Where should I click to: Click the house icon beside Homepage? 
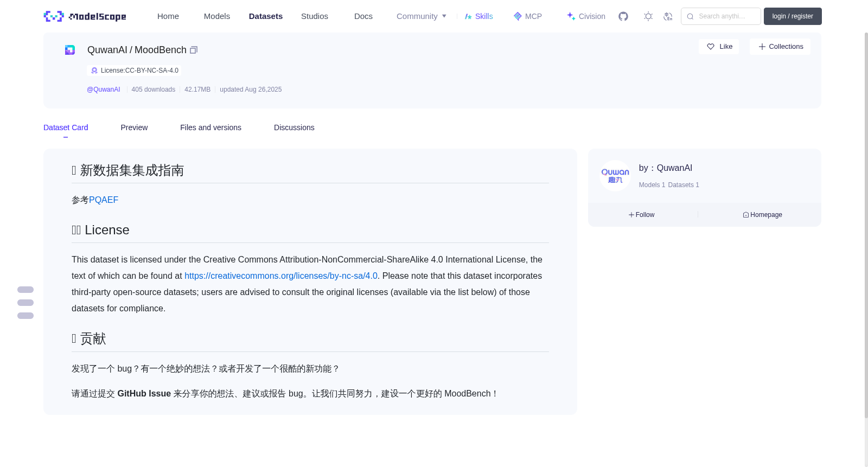pyautogui.click(x=746, y=215)
